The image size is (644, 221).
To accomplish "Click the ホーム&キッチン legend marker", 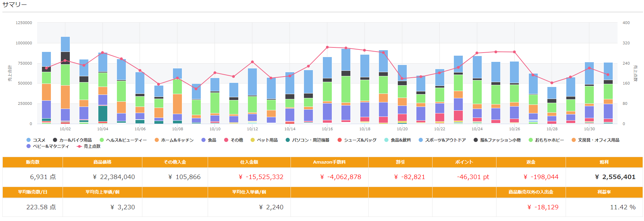I will tap(157, 140).
